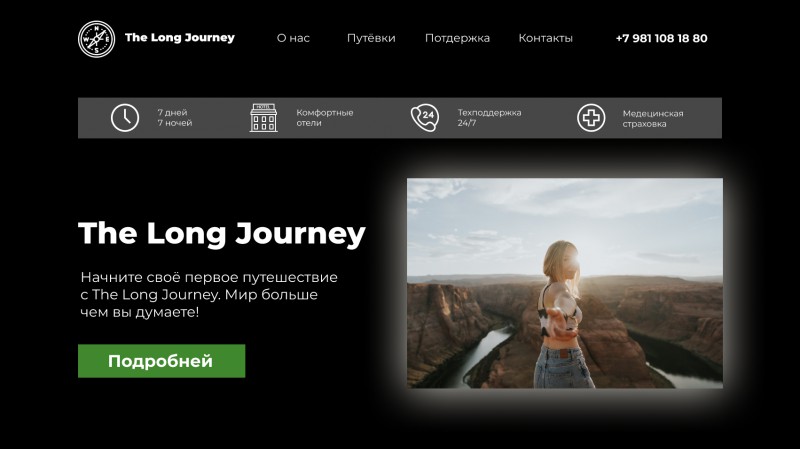Image resolution: width=800 pixels, height=449 pixels.
Task: Select the 7 дней 7 ночей label
Action: 174,118
